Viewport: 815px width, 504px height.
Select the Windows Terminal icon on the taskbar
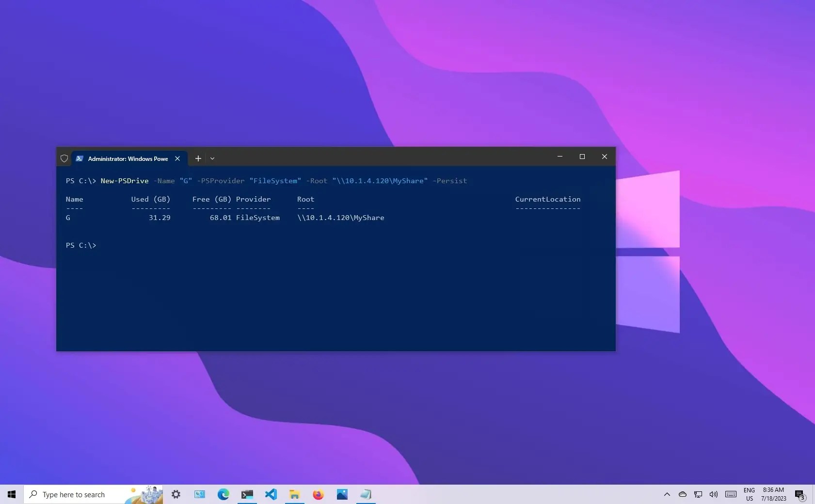coord(247,495)
